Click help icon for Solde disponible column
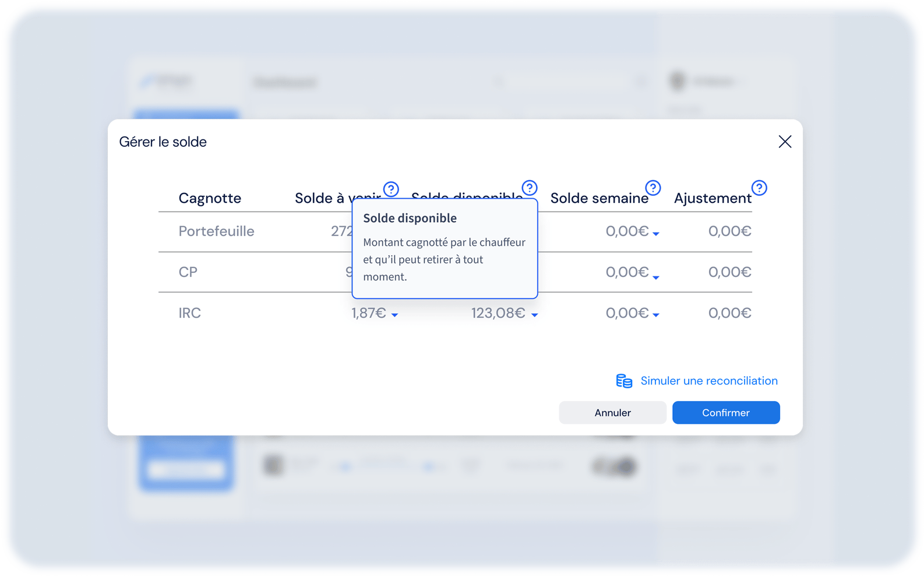 [529, 188]
